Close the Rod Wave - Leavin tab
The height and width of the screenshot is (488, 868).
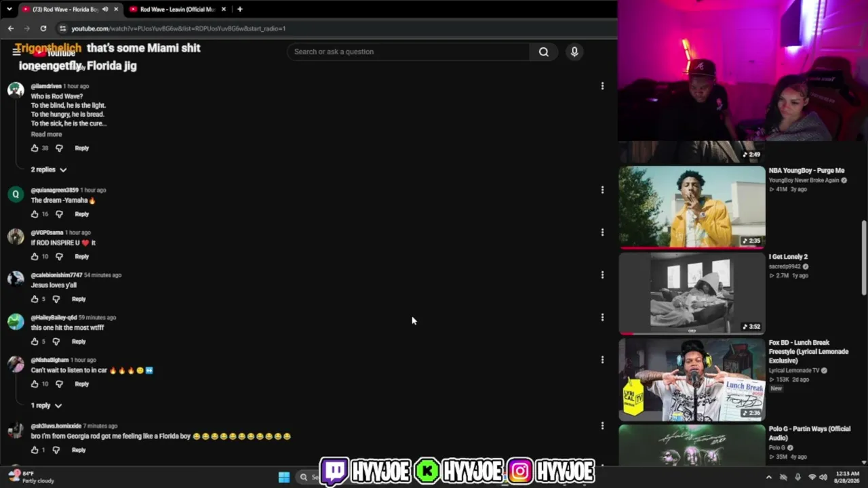click(223, 9)
